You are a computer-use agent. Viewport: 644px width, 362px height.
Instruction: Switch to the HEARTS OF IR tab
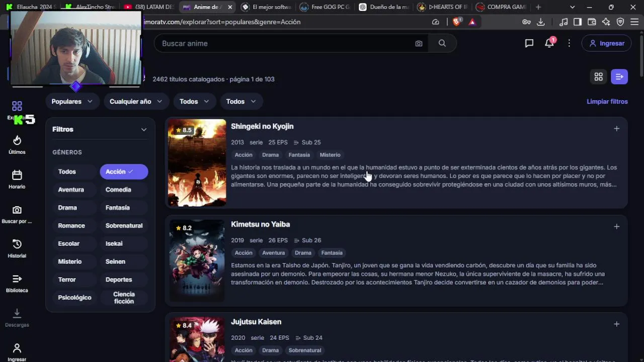pos(444,7)
